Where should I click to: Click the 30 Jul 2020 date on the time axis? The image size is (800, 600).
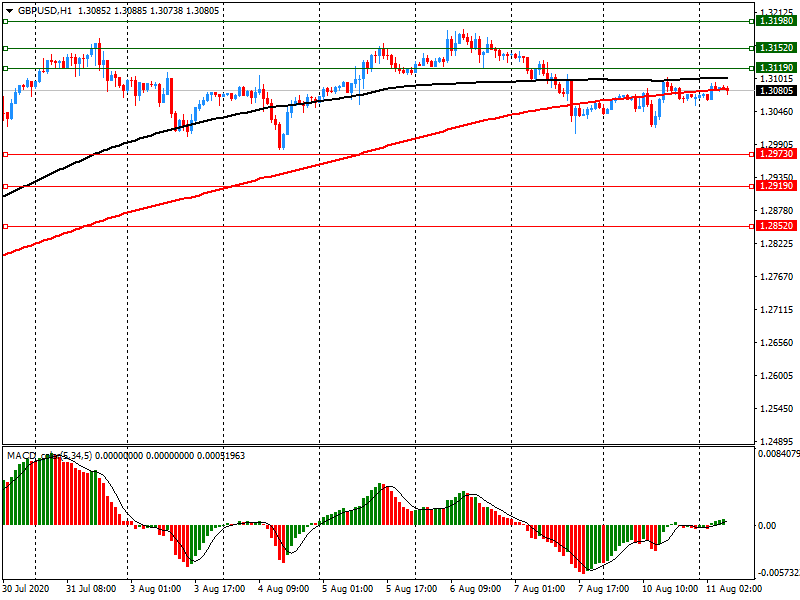coord(26,589)
